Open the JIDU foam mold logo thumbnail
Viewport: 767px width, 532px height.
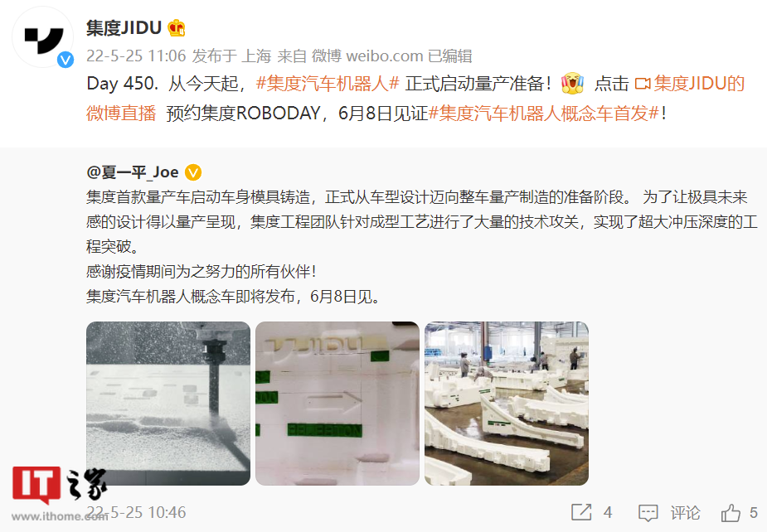click(337, 404)
